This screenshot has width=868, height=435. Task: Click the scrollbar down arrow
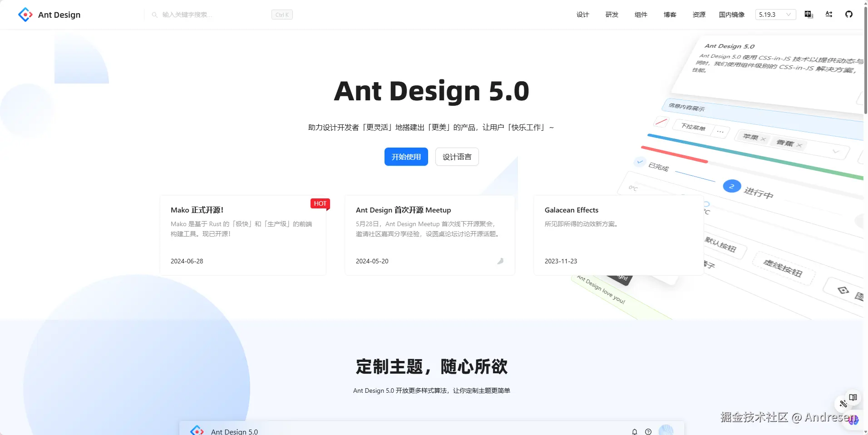tap(866, 432)
